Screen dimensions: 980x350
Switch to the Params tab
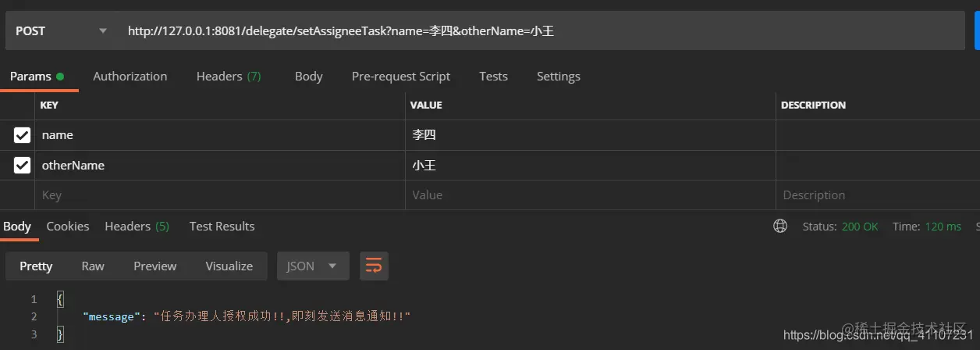pos(37,77)
